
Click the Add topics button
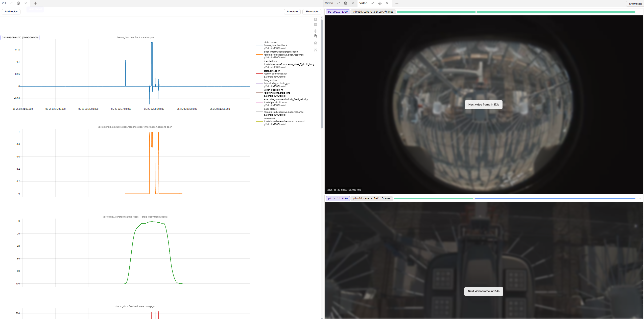pos(11,12)
